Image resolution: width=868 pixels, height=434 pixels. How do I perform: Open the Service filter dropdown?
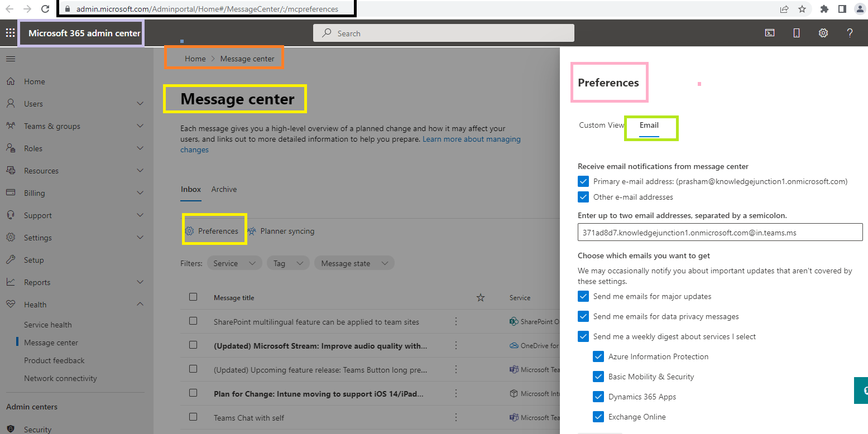coord(234,263)
